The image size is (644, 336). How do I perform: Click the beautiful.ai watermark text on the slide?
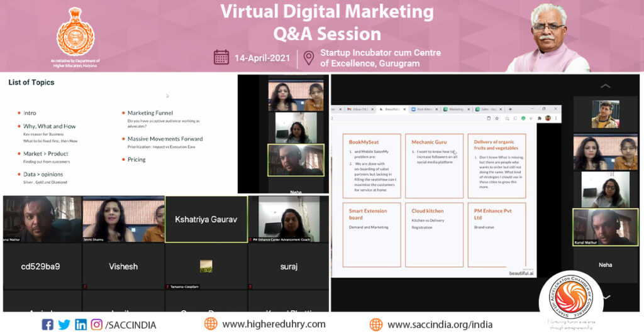[x=521, y=273]
